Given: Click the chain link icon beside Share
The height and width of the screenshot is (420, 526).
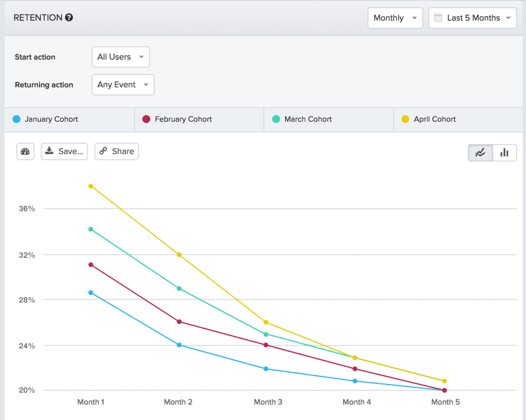Looking at the screenshot, I should (x=103, y=151).
